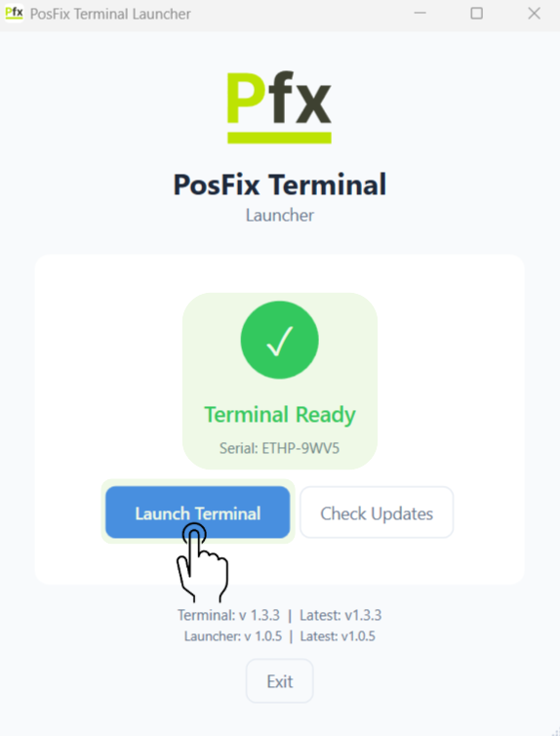Image resolution: width=560 pixels, height=736 pixels.
Task: Click the PosFix Terminal heading
Action: click(x=280, y=184)
